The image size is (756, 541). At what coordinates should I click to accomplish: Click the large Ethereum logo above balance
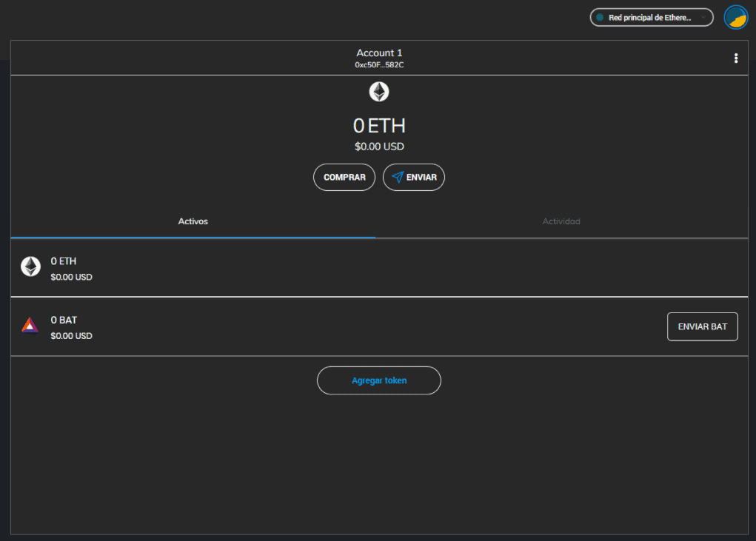point(379,92)
